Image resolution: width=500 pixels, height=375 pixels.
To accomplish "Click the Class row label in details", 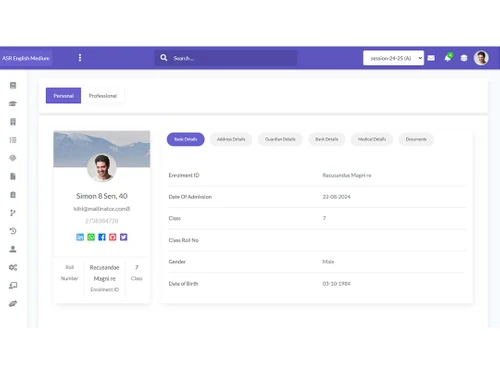I will tap(175, 218).
